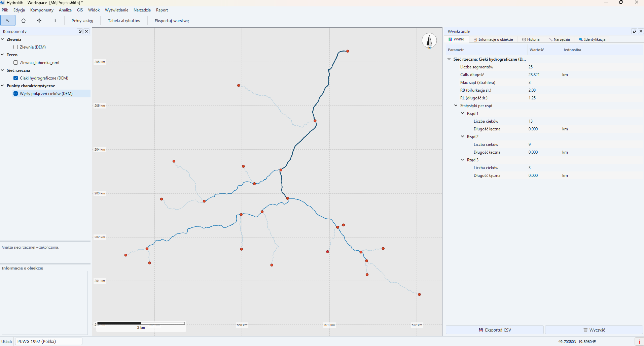
Task: Click the Wyczyść button
Action: [594, 330]
